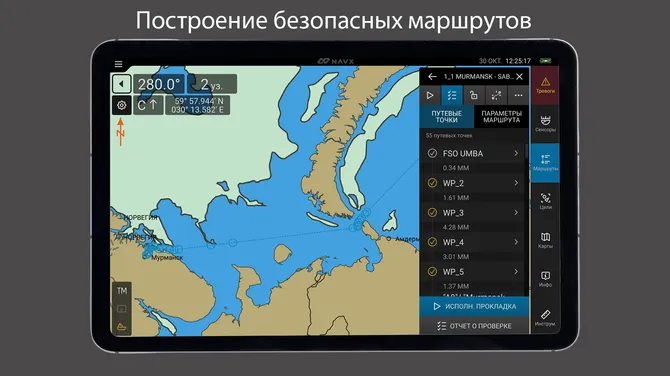Viewport: 670px width, 376px height.
Task: Click the battery status icon
Action: [545, 61]
